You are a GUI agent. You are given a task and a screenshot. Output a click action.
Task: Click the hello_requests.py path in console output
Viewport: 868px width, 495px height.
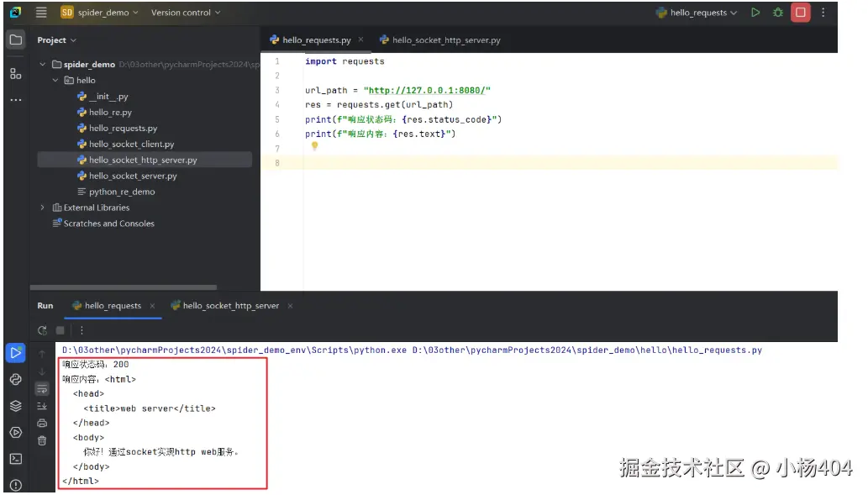pyautogui.click(x=587, y=350)
